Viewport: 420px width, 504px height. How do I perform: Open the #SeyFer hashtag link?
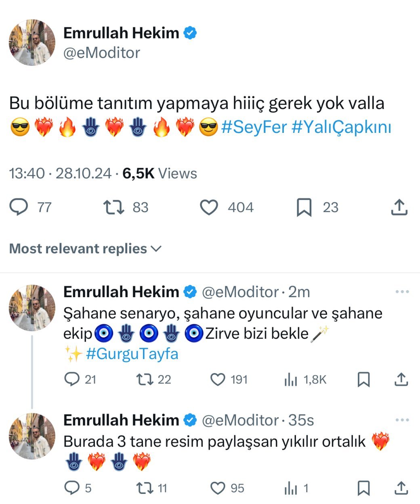click(254, 127)
